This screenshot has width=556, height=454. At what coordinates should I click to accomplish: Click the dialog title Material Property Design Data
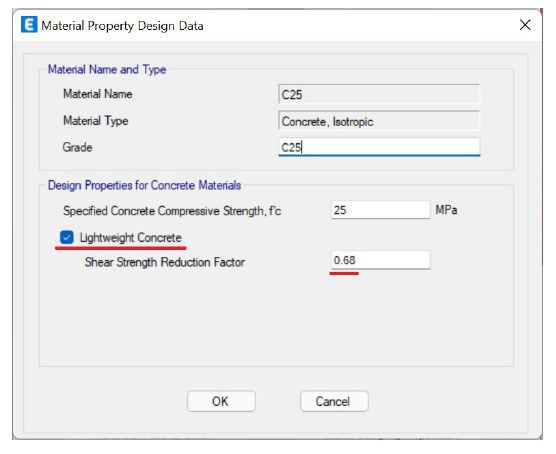122,26
